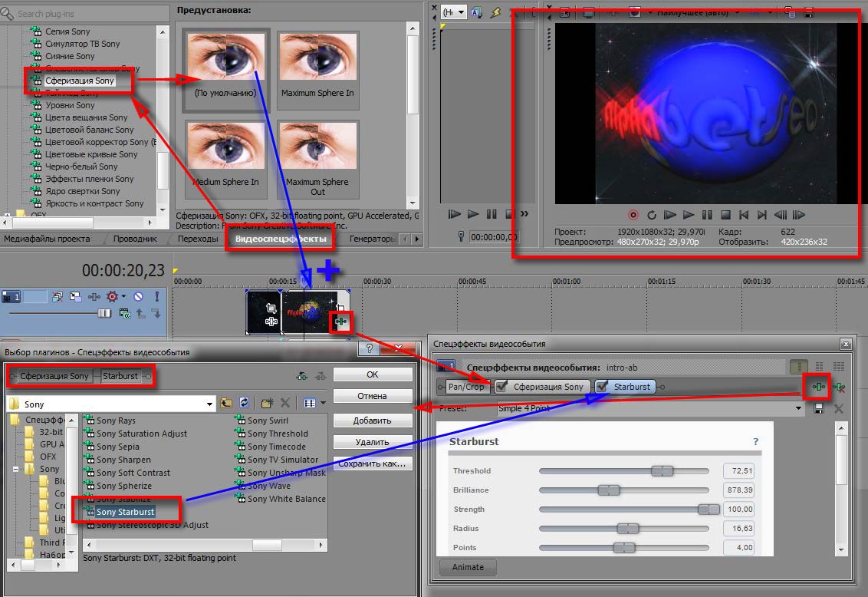Click the Event FX icon in the effects window
The height and width of the screenshot is (597, 868).
817,387
